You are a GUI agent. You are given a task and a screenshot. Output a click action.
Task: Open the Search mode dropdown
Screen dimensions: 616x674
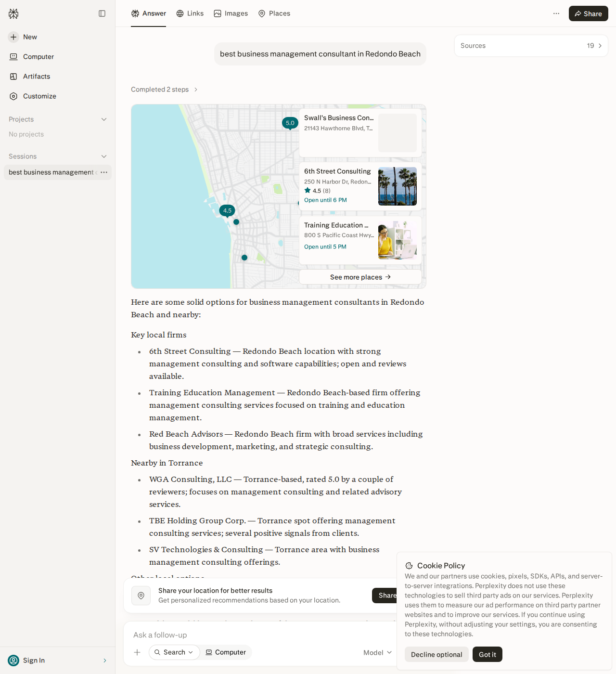[x=174, y=652]
